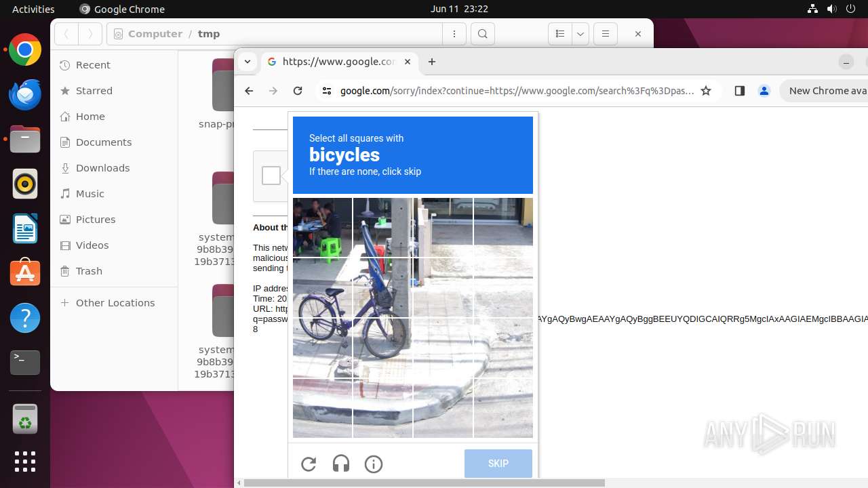The width and height of the screenshot is (868, 488).
Task: View site information icon in address bar
Action: [326, 91]
